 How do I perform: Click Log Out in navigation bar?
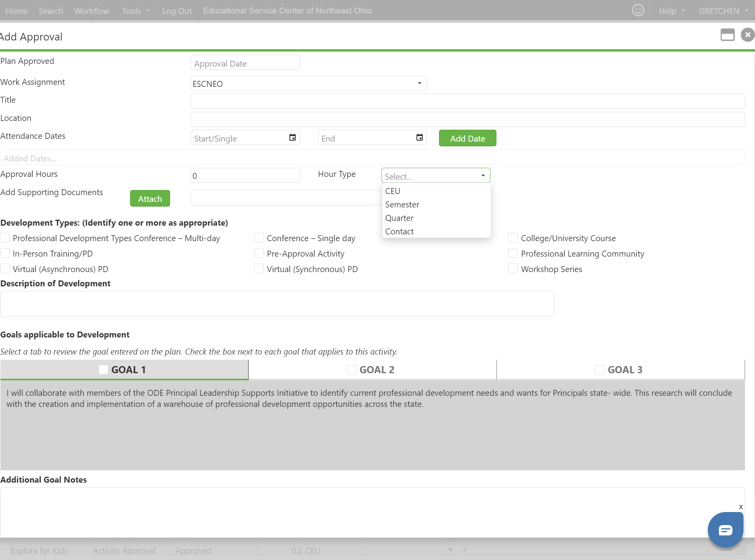pos(177,11)
